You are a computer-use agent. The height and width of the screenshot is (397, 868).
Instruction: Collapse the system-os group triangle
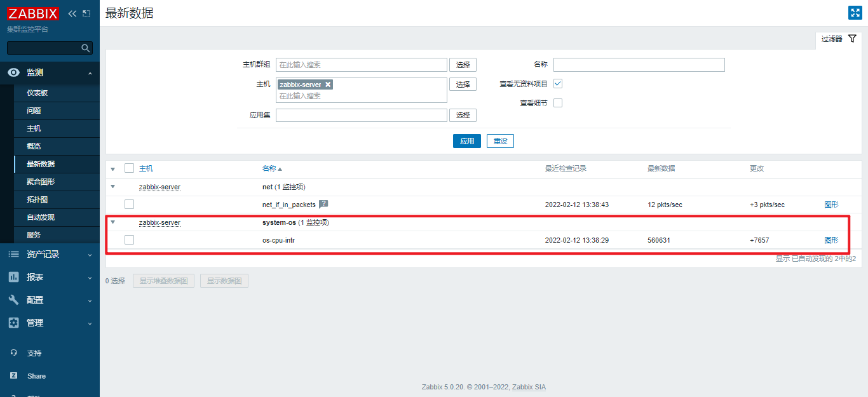click(113, 222)
